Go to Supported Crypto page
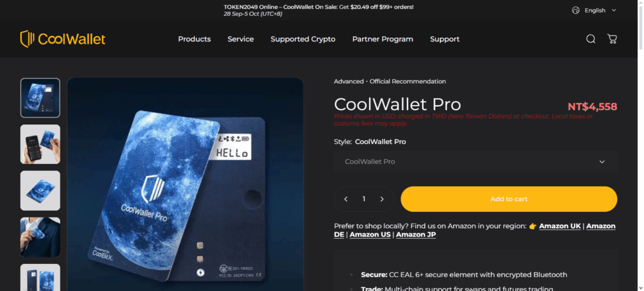 [x=303, y=39]
